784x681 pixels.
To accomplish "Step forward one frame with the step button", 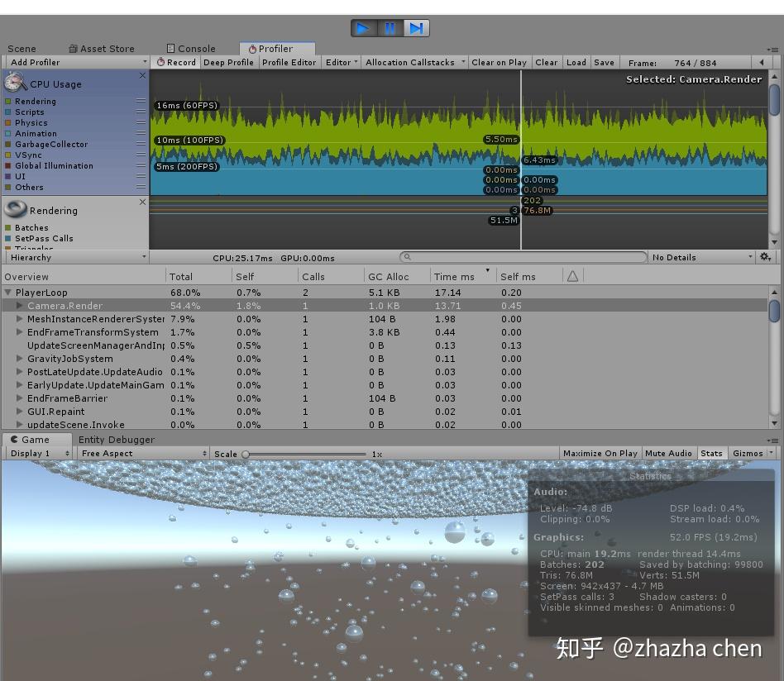I will click(x=416, y=27).
